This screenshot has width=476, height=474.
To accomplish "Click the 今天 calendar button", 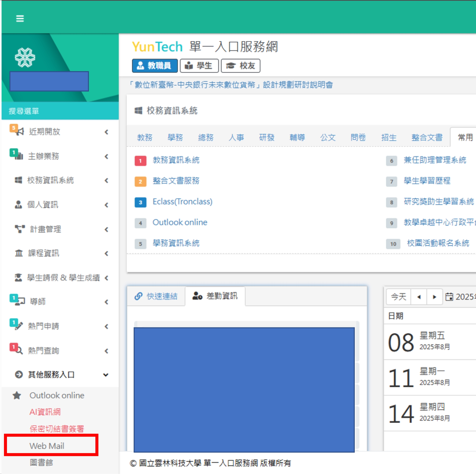I will click(398, 297).
